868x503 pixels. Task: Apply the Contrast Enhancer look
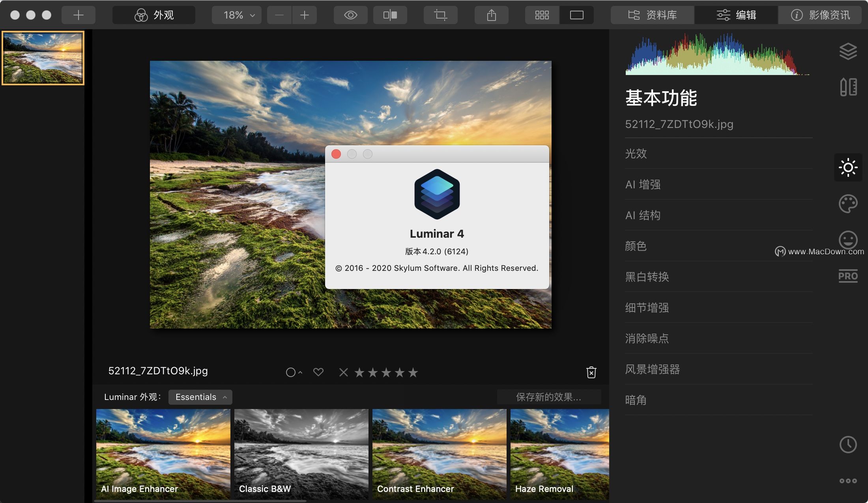click(439, 454)
